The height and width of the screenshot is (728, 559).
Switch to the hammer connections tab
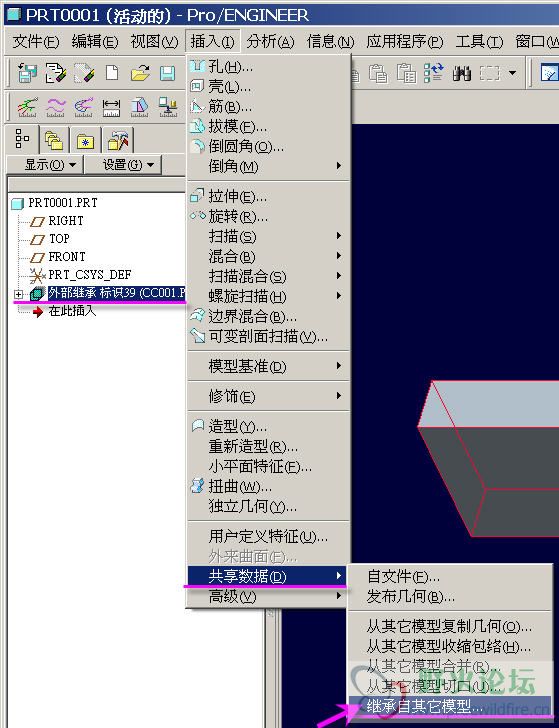tap(118, 140)
